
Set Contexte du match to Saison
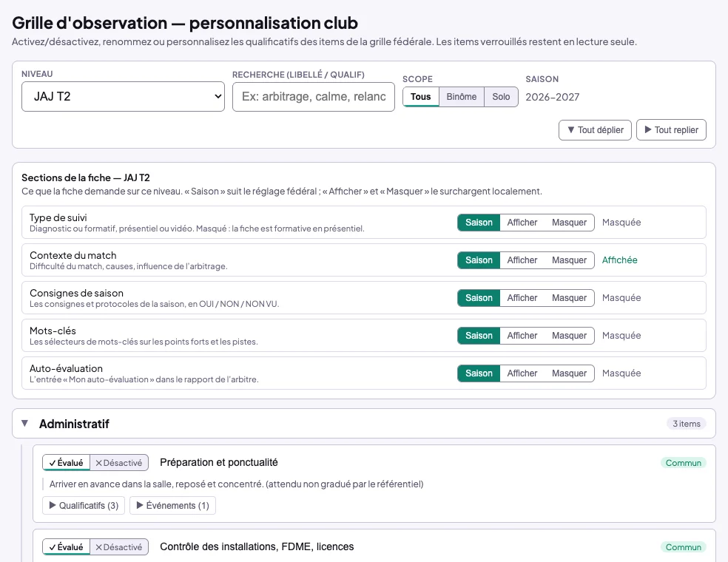[479, 260]
